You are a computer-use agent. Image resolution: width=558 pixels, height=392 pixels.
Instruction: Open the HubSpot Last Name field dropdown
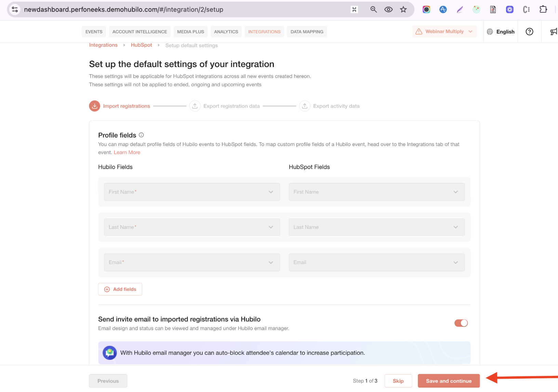click(x=377, y=227)
